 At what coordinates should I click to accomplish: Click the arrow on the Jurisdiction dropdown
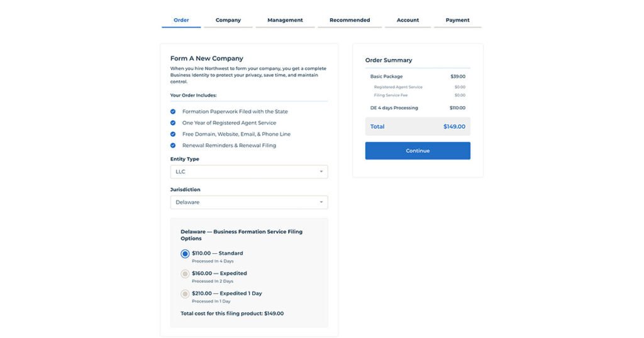tap(321, 202)
